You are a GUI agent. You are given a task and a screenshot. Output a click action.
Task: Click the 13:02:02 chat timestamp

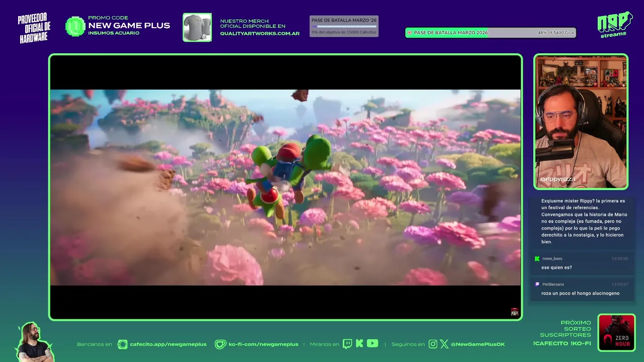(620, 258)
